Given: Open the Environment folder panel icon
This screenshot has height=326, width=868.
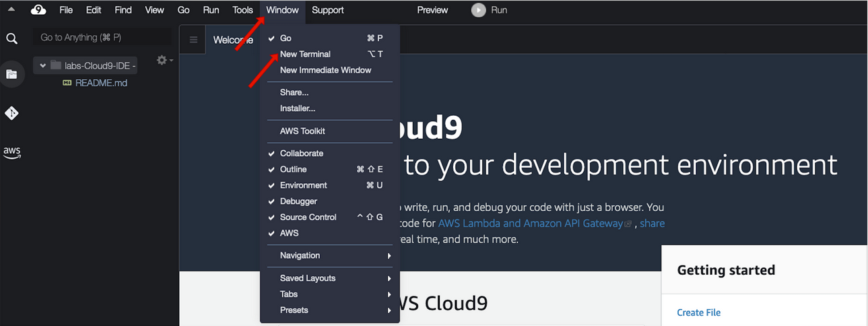Looking at the screenshot, I should [x=11, y=74].
